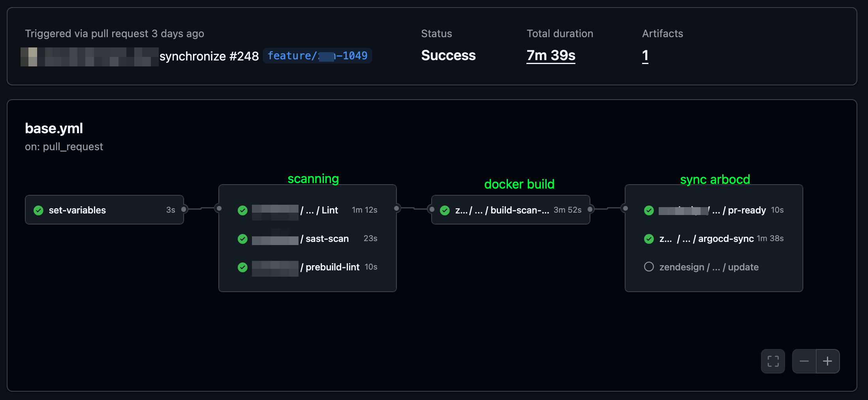Click the feature branch badge
This screenshot has width=868, height=400.
[318, 56]
